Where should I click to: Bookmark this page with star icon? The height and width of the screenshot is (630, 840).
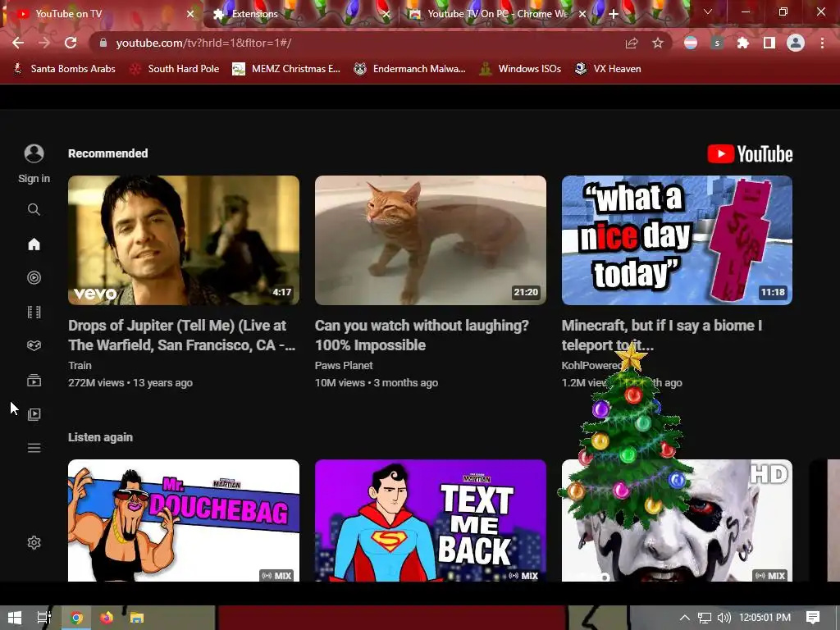point(658,43)
